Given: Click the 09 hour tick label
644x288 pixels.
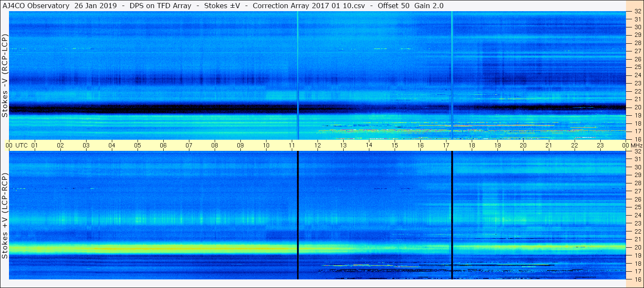Looking at the screenshot, I should point(240,145).
